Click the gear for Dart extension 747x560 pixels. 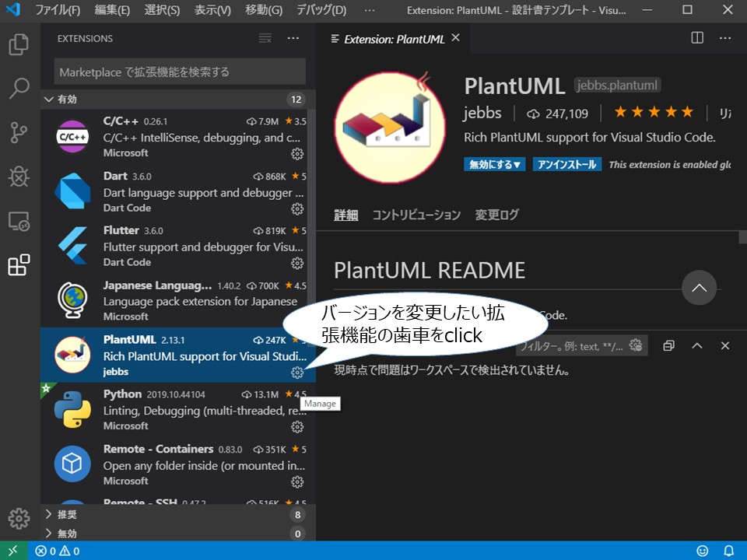click(x=297, y=208)
